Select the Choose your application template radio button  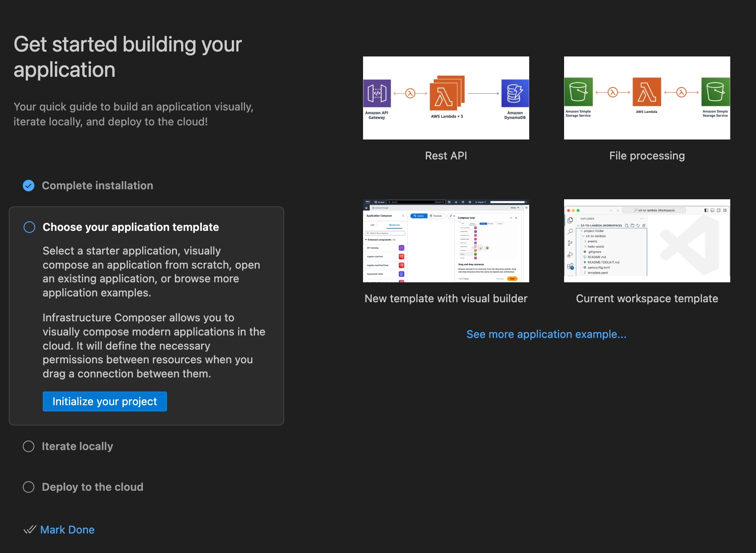(x=29, y=227)
